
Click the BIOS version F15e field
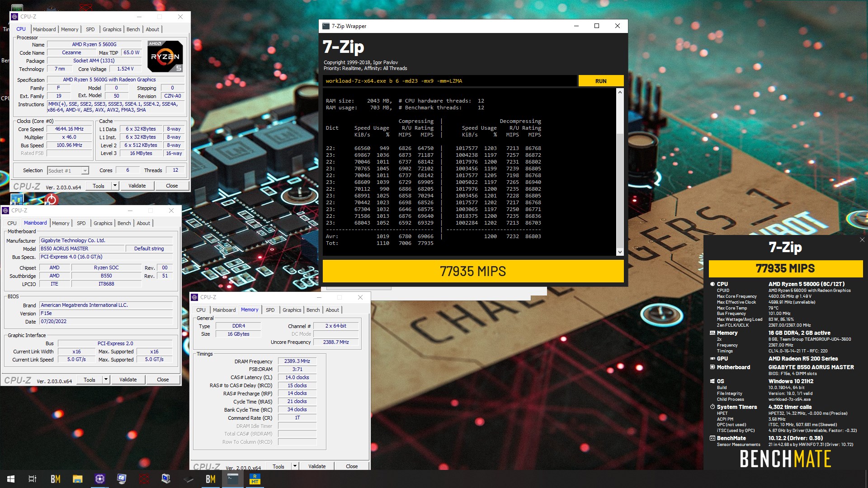click(106, 313)
